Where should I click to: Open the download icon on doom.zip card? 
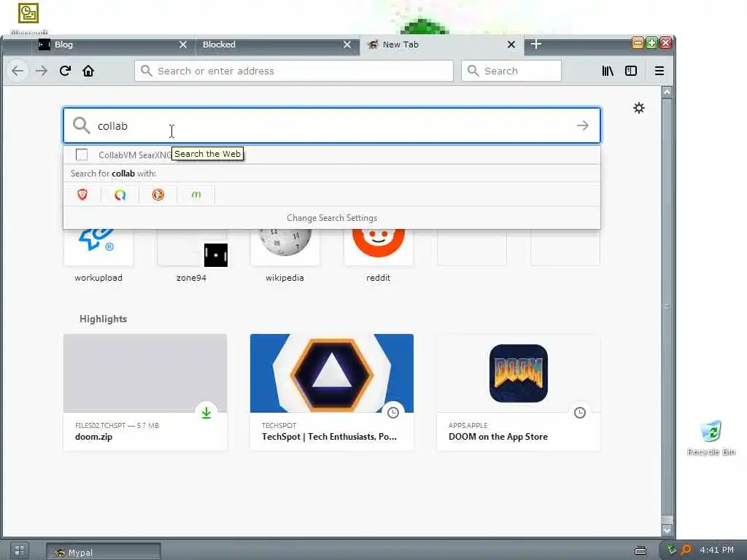(206, 413)
